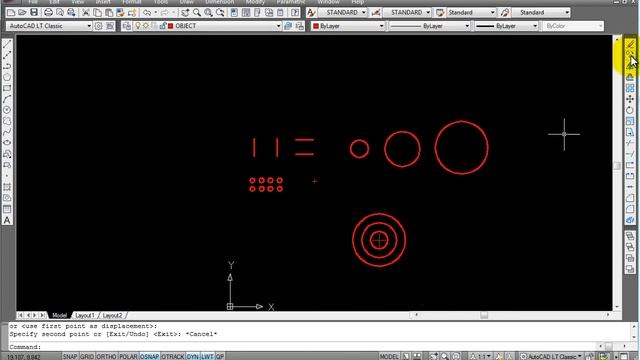This screenshot has width=640, height=360.
Task: Open the Draw menu
Action: tap(187, 2)
